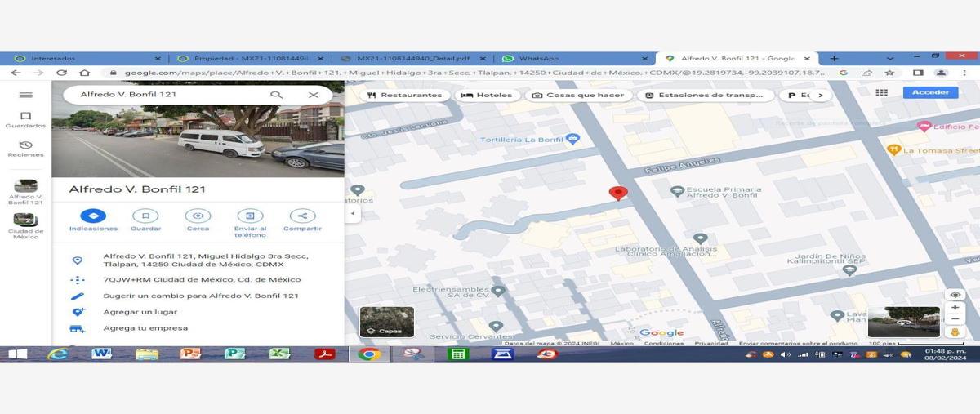Screen dimensions: 980x414
Task: Clear the search box with X
Action: coord(313,95)
